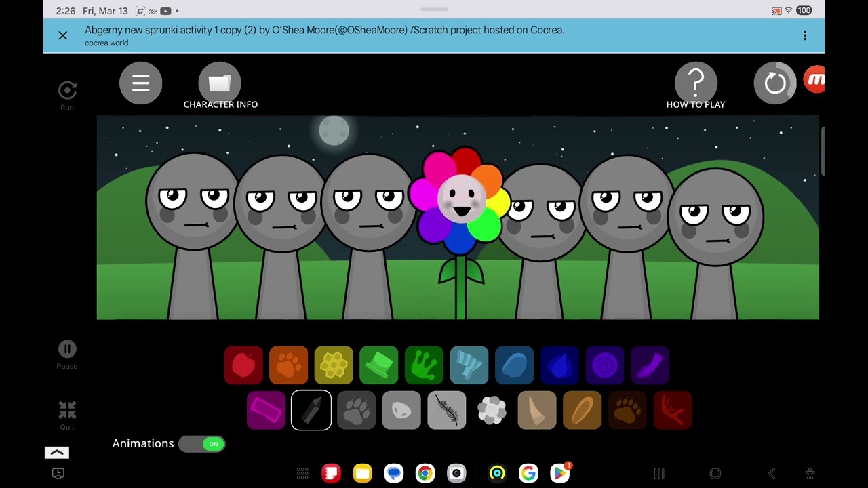Select the gray clawed paw icon
The height and width of the screenshot is (488, 868).
(x=356, y=410)
